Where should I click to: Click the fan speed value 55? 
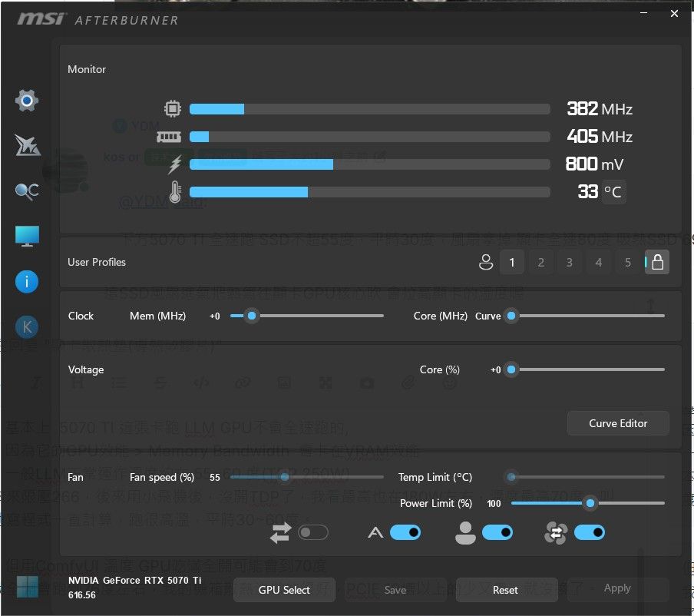(x=215, y=478)
